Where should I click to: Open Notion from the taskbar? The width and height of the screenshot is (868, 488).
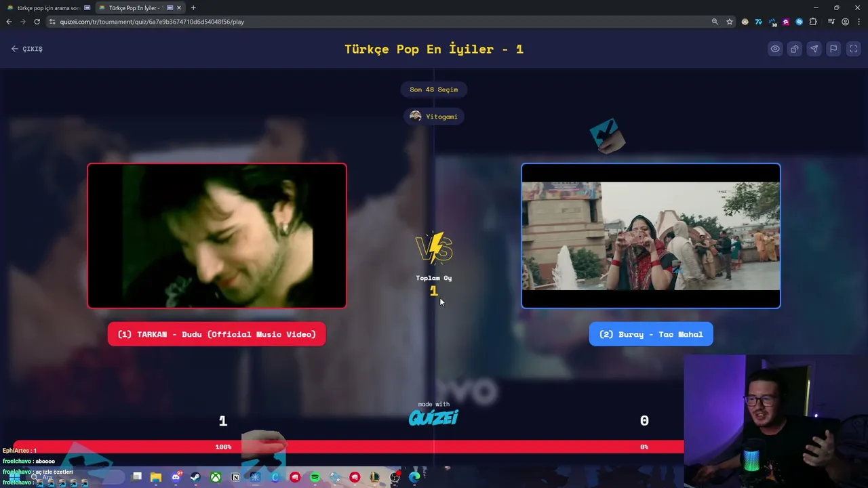(x=235, y=477)
